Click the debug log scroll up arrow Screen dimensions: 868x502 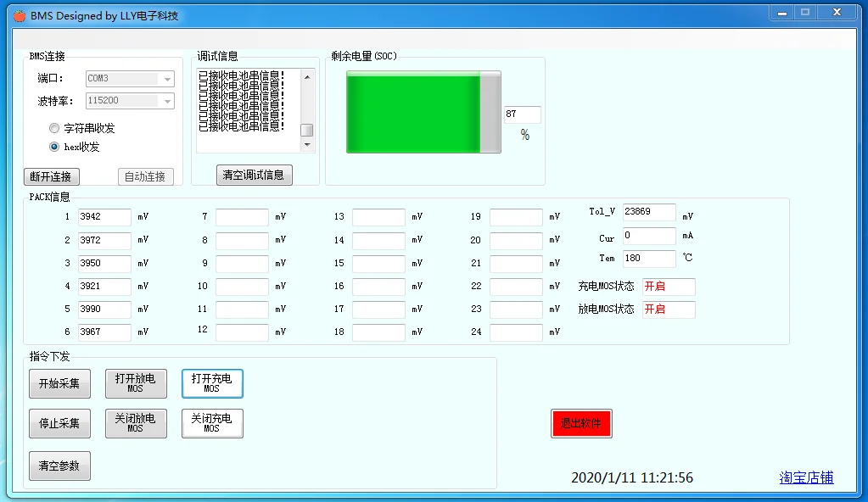tap(307, 77)
